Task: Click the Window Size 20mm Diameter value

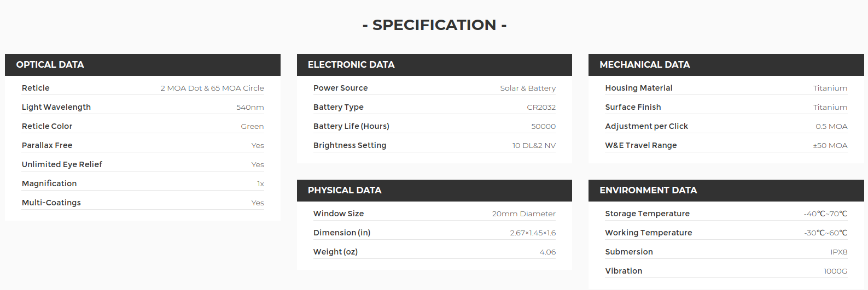Action: pyautogui.click(x=523, y=214)
